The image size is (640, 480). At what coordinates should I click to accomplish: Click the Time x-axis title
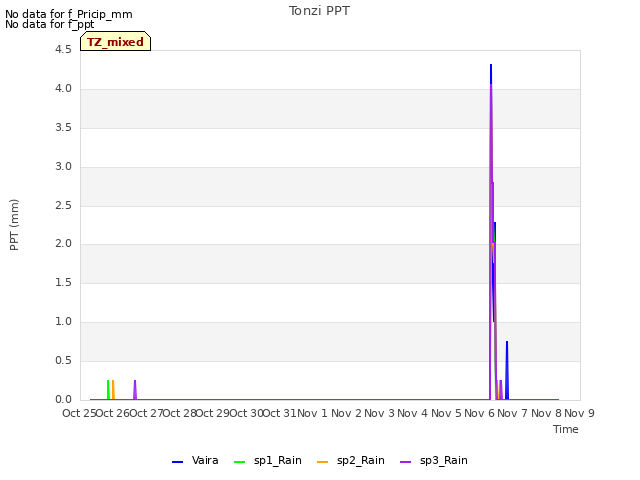[565, 429]
